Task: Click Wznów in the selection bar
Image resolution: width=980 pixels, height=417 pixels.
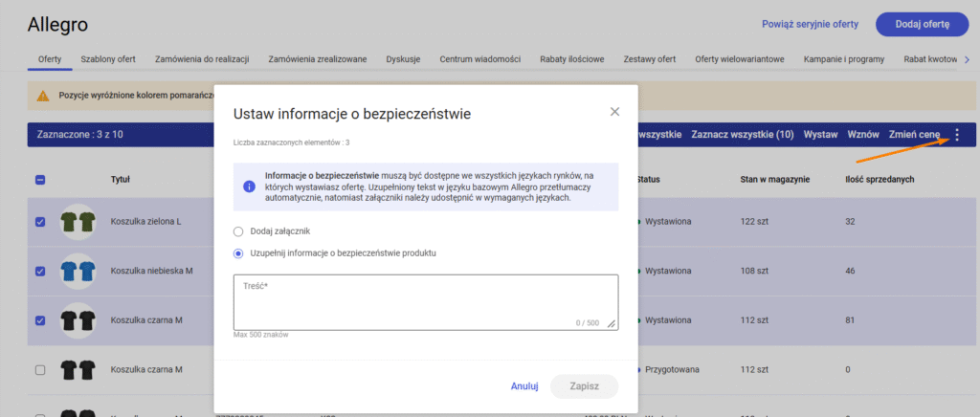Action: pyautogui.click(x=863, y=134)
